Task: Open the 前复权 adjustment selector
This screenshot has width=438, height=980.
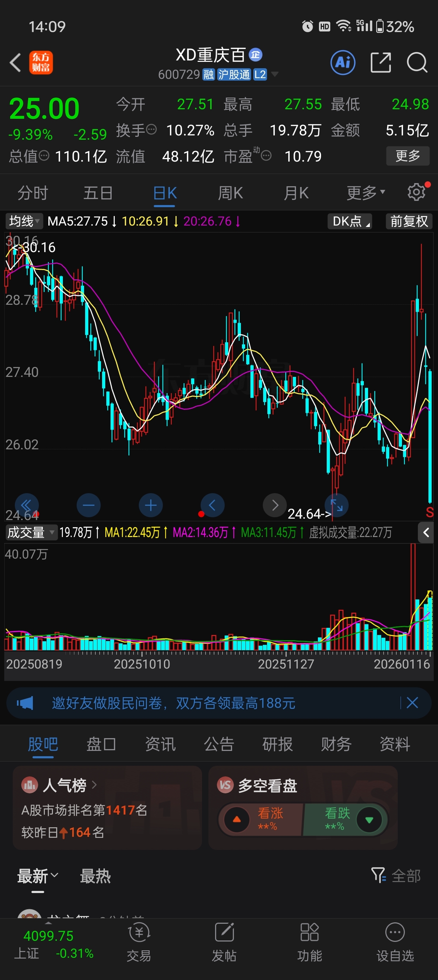Action: coord(409,221)
